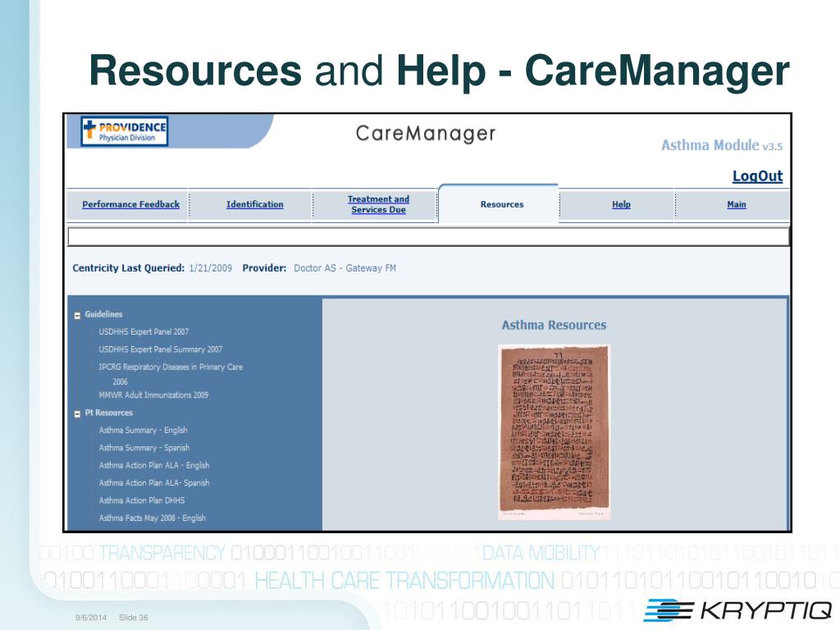Open IPCRG Respiratory Diseases in Primary Care

171,374
